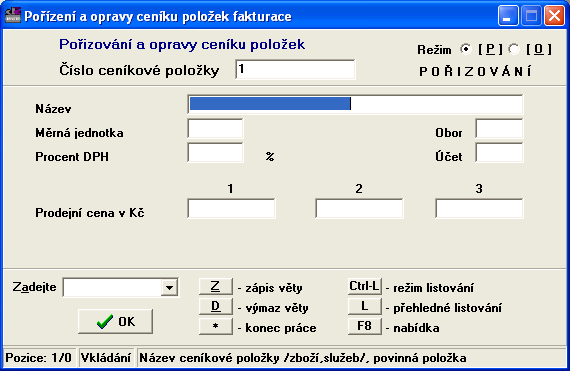This screenshot has width=570, height=371.
Task: Select the [P] pořizování mode radio button
Action: point(466,49)
